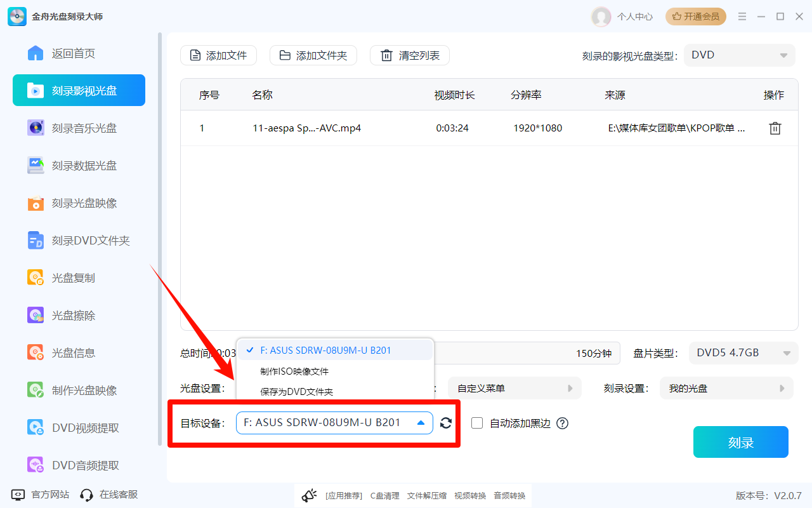Screen dimensions: 812x508
Task: Click version label V2.0.7
Action: pyautogui.click(x=769, y=495)
